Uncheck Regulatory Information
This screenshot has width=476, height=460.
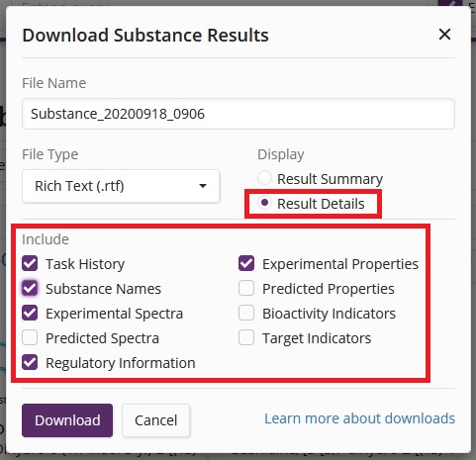[x=30, y=362]
